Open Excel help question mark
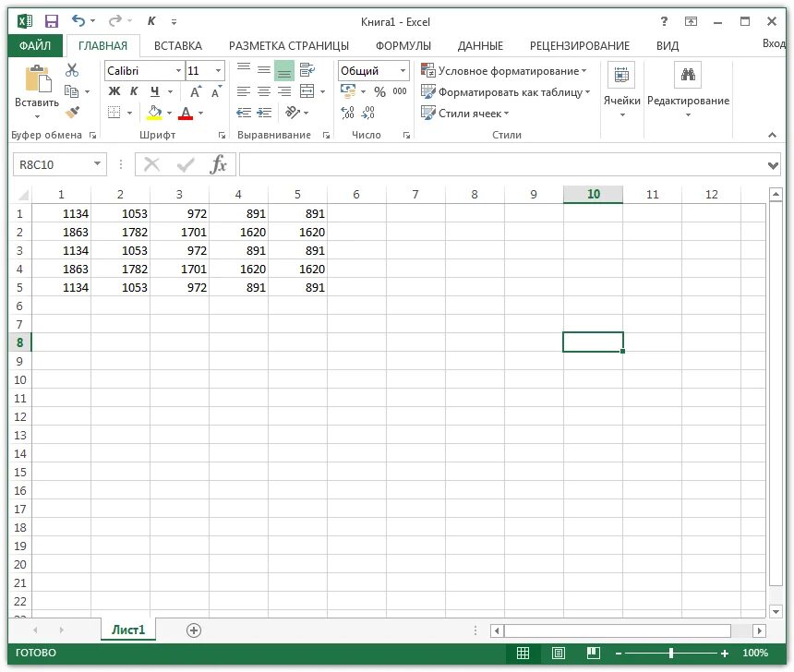This screenshot has width=794, height=672. click(x=664, y=21)
